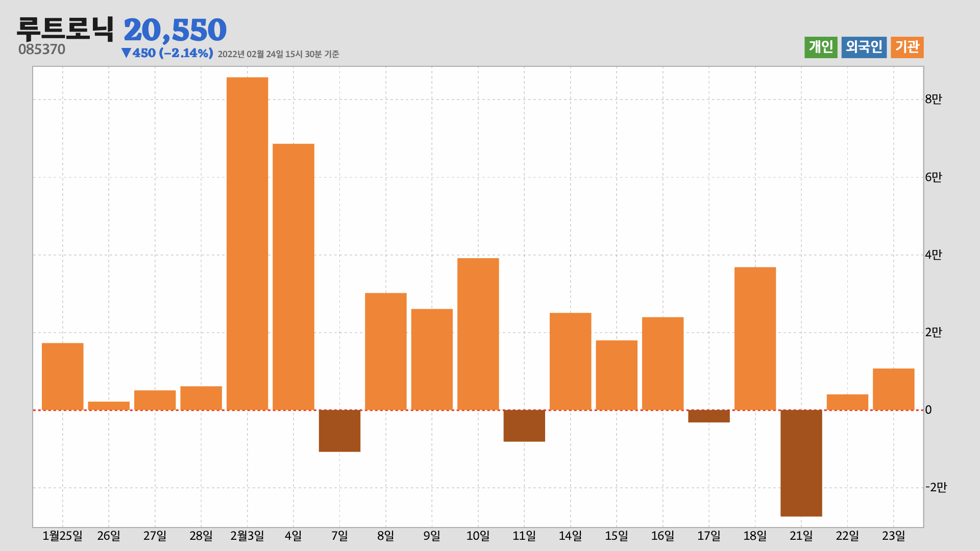Click the -2만 y-axis label
980x551 pixels.
936,488
